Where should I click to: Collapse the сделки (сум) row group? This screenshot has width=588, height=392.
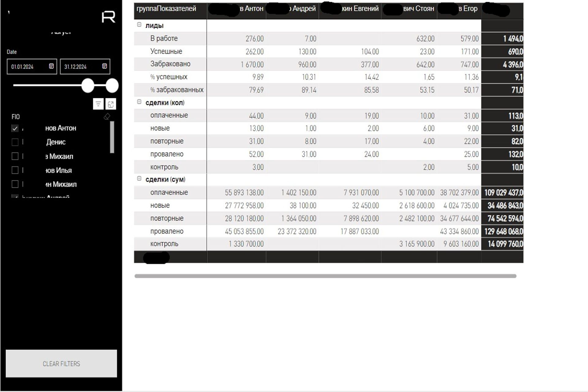pos(139,179)
